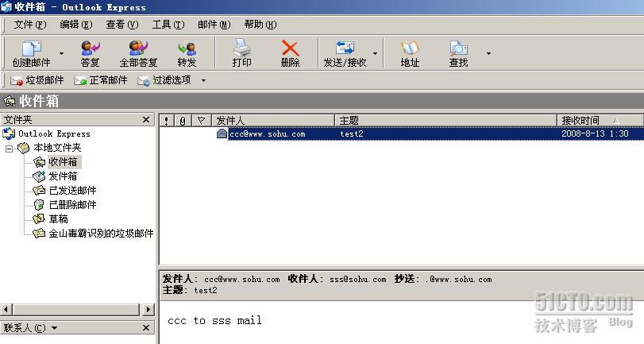Image resolution: width=644 pixels, height=344 pixels.
Task: Open the Help (帮助) menu
Action: (x=260, y=25)
